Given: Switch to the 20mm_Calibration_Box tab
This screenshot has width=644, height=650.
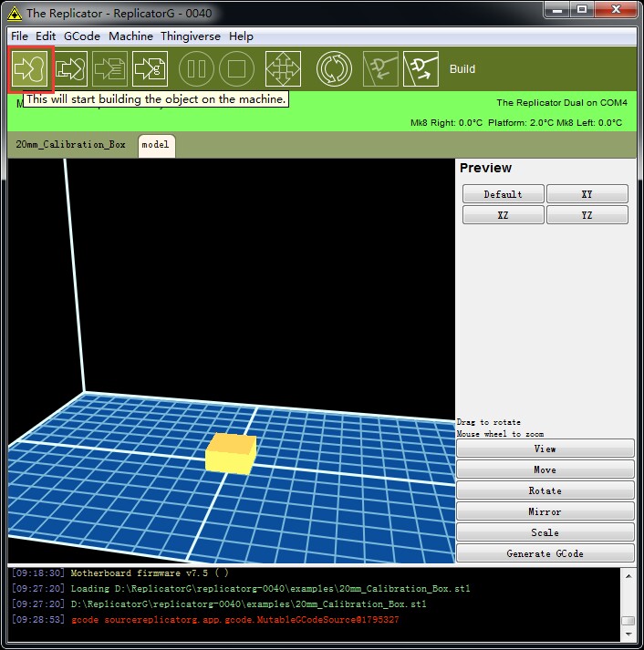Looking at the screenshot, I should [x=70, y=145].
